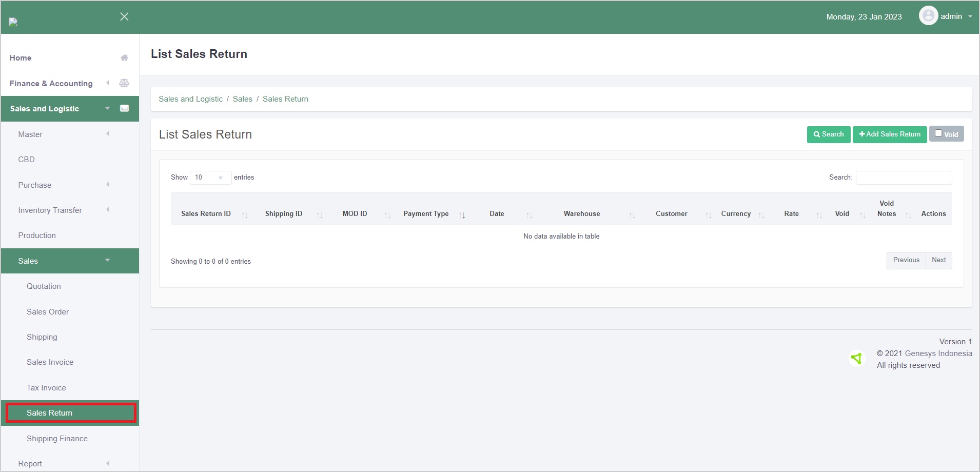Click the Add Sales Return button

889,134
